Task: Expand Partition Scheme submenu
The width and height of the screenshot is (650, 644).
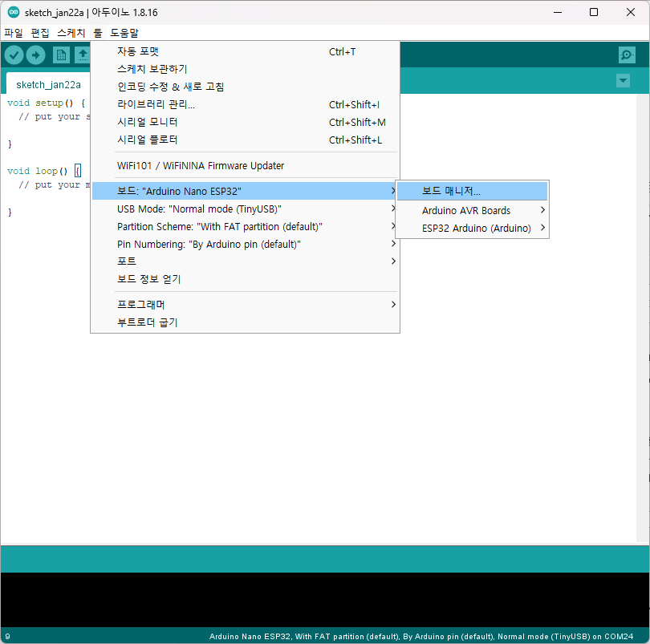Action: [245, 227]
